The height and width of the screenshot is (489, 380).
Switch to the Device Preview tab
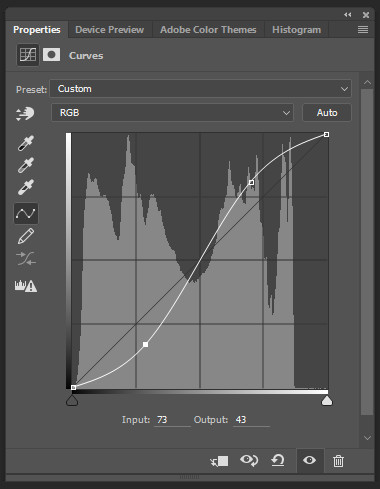(x=110, y=30)
